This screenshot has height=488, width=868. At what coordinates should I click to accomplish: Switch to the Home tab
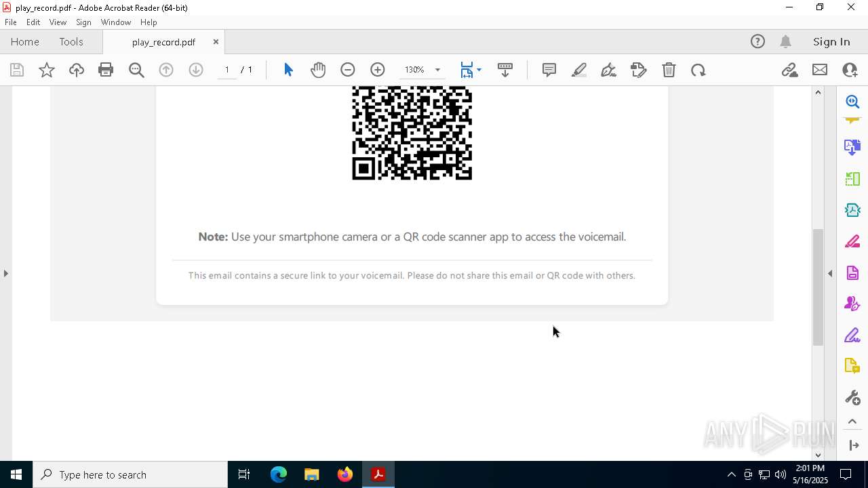(25, 41)
